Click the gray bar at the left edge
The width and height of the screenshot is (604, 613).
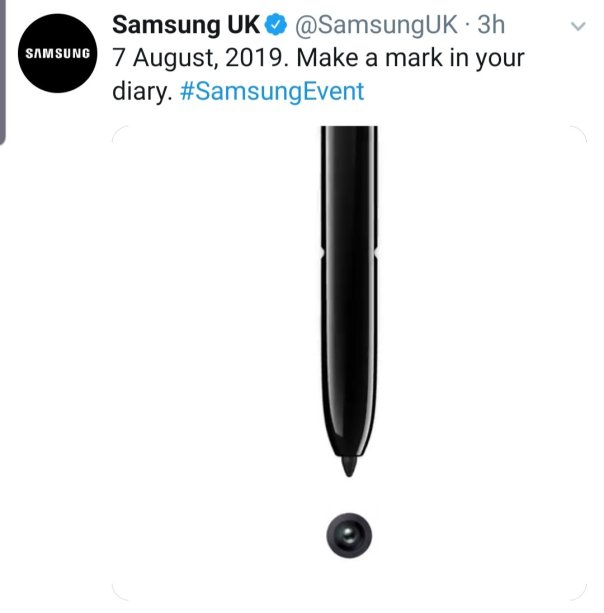pos(2,72)
